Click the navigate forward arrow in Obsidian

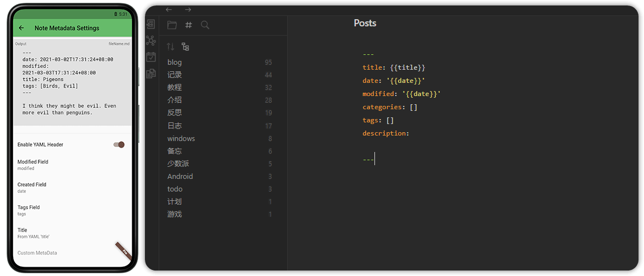pos(188,10)
